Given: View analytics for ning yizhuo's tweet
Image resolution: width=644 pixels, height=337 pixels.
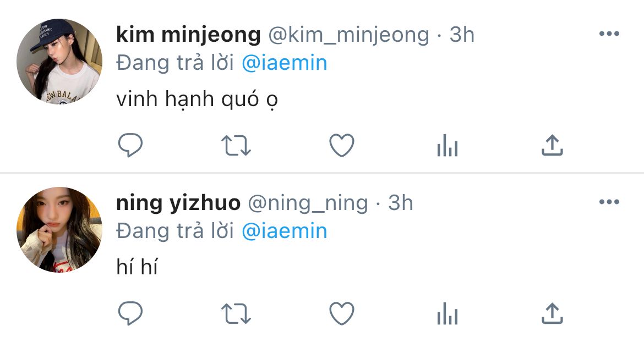Looking at the screenshot, I should click(447, 314).
